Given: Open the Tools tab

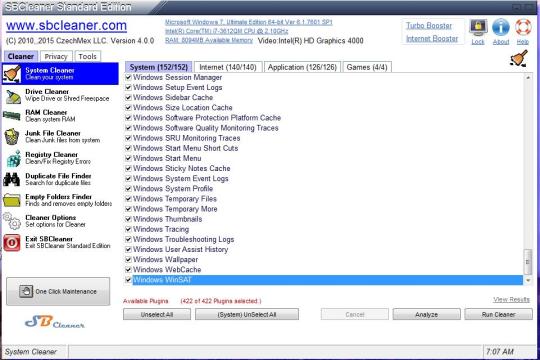Looking at the screenshot, I should [x=87, y=56].
